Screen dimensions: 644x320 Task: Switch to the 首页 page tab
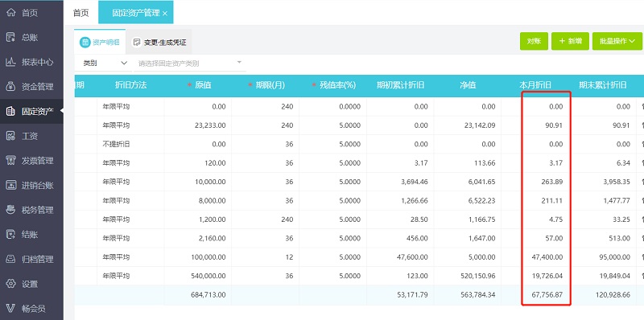tap(81, 13)
